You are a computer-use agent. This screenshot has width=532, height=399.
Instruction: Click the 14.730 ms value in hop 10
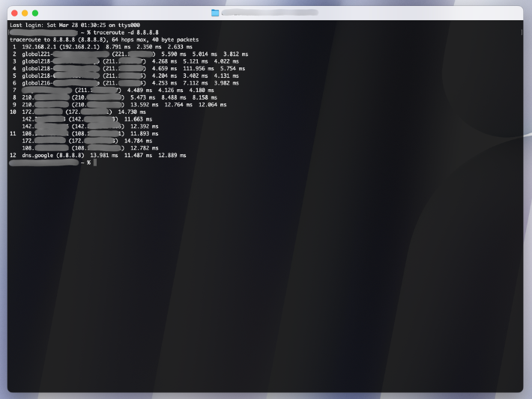[x=132, y=112]
